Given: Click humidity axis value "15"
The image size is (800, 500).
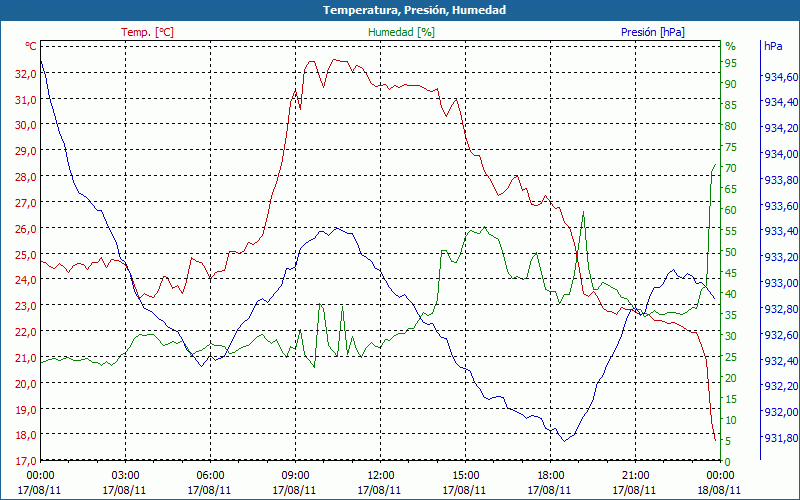Looking at the screenshot, I should pos(731,399).
